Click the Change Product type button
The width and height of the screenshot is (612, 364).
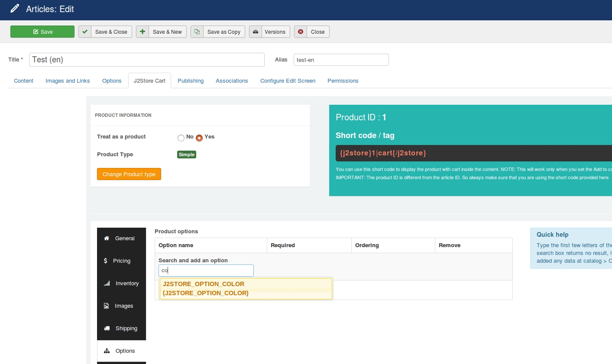pyautogui.click(x=129, y=174)
